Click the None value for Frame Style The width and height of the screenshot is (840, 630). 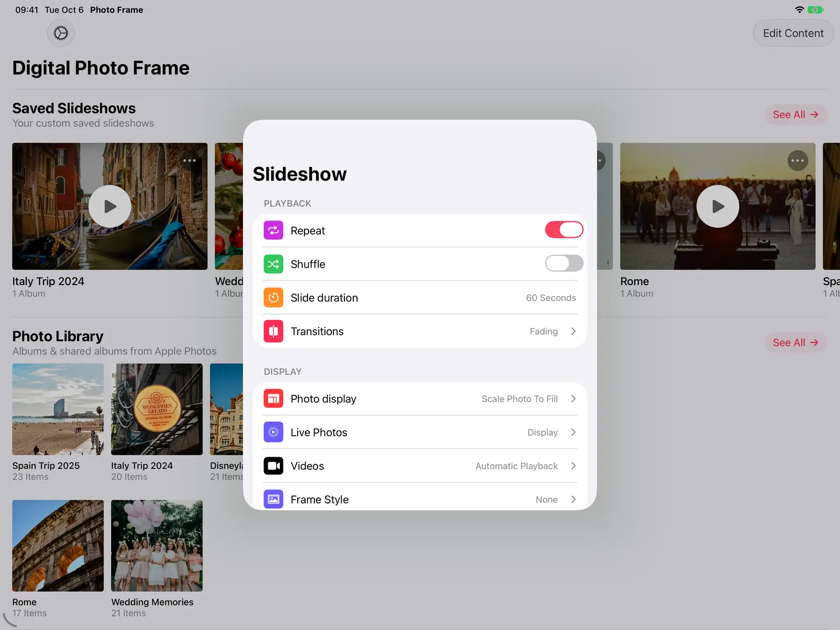pyautogui.click(x=547, y=499)
